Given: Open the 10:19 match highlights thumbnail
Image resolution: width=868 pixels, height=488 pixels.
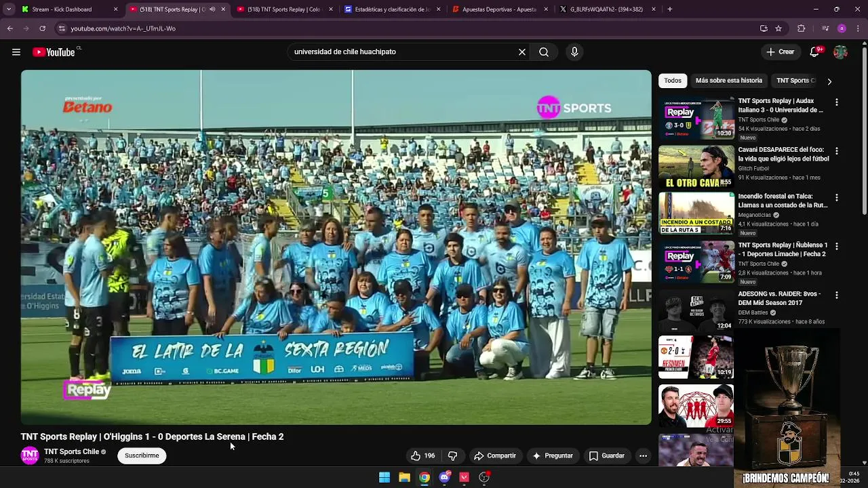Looking at the screenshot, I should (696, 357).
